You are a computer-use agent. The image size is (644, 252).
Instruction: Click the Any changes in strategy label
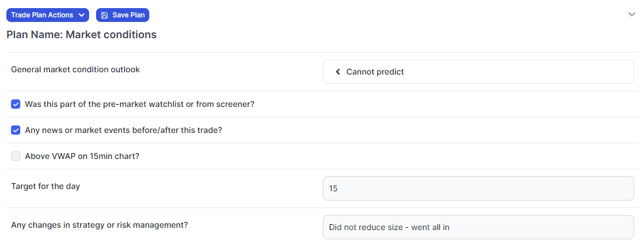(x=100, y=225)
